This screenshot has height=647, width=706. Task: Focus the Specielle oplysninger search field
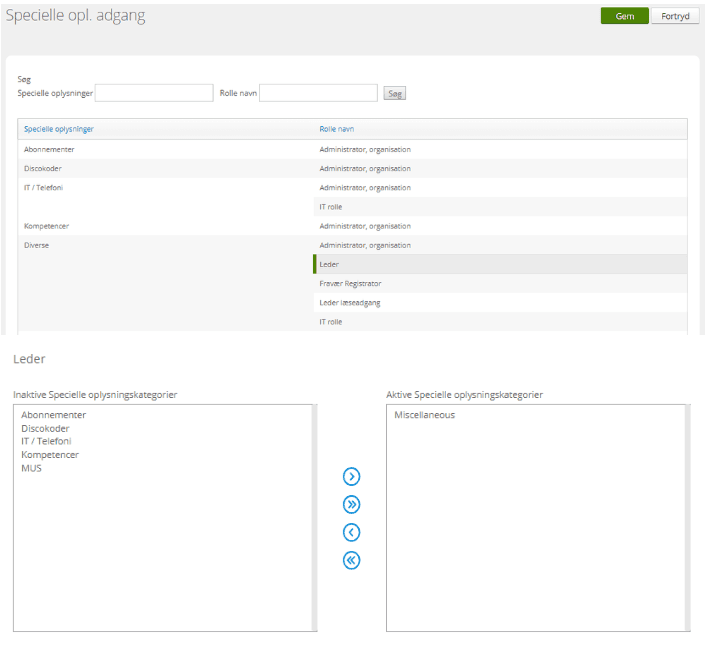(154, 93)
